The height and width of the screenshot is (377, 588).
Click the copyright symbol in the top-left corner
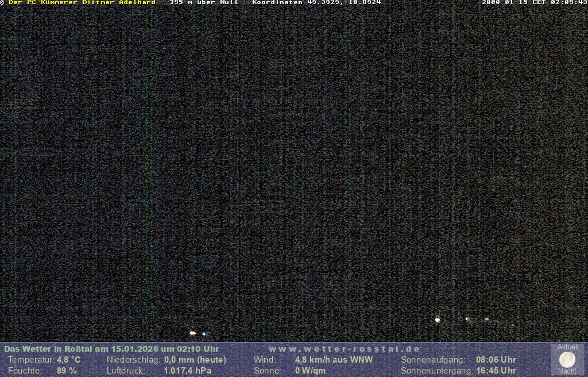click(x=2, y=2)
